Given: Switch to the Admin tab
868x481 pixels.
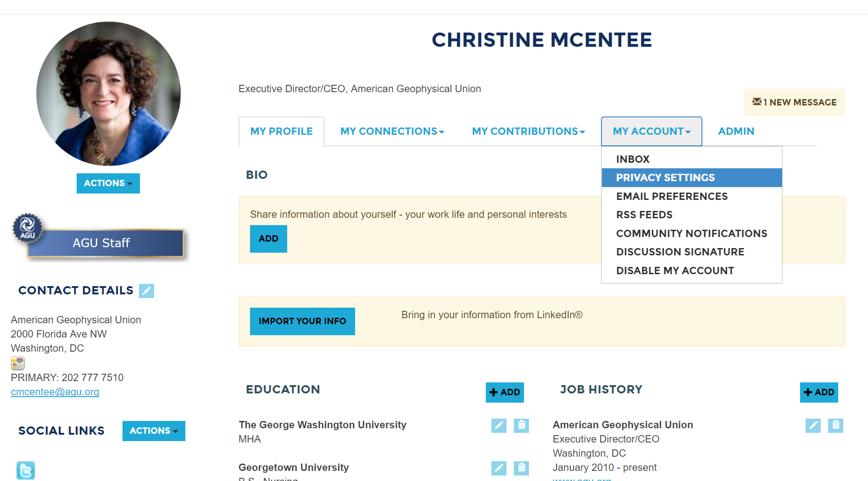Looking at the screenshot, I should point(736,132).
